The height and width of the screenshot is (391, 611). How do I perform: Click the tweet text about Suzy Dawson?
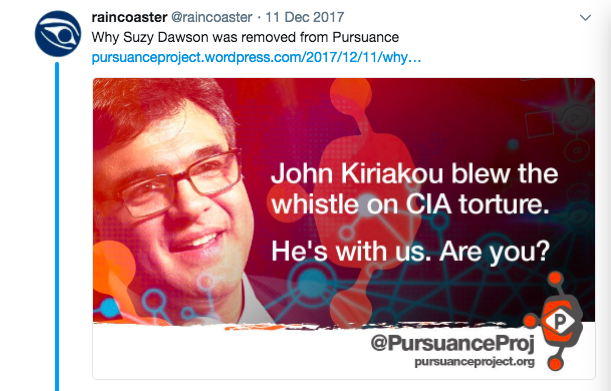click(245, 37)
